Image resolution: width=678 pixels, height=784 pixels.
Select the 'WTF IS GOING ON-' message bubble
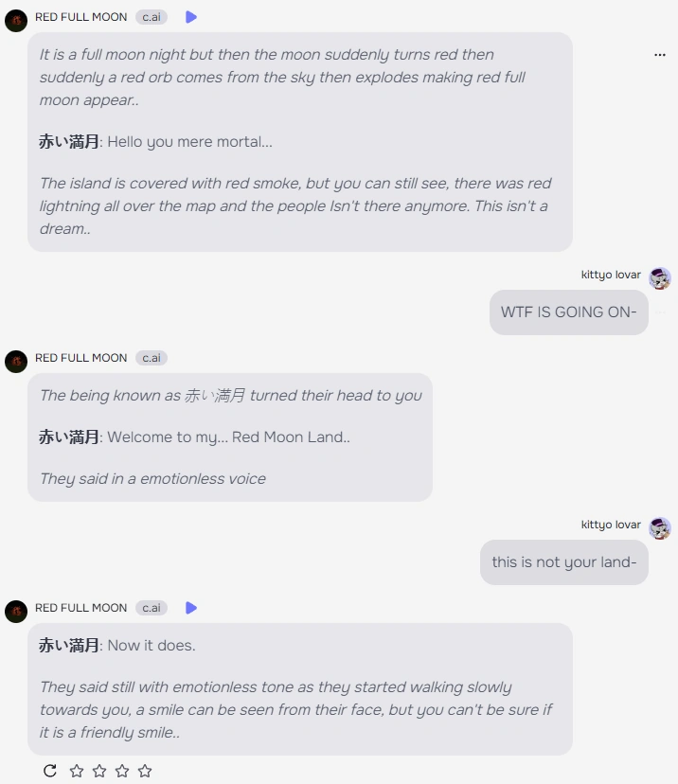tap(568, 312)
